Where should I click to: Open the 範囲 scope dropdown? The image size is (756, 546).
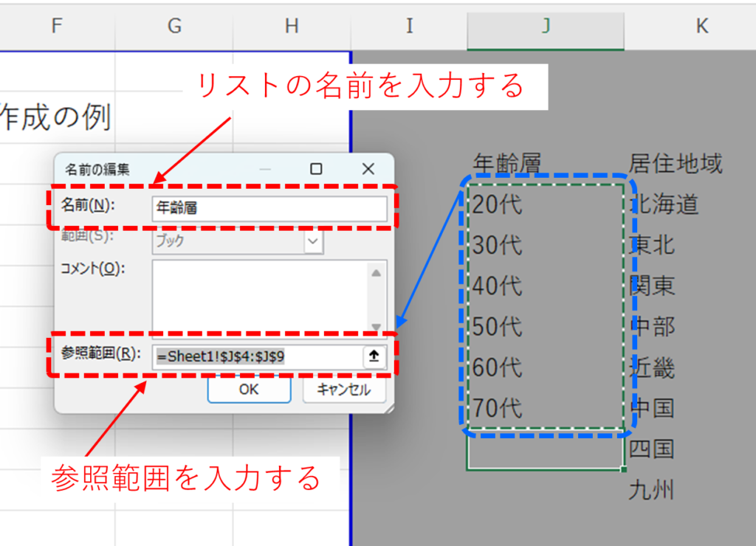313,241
